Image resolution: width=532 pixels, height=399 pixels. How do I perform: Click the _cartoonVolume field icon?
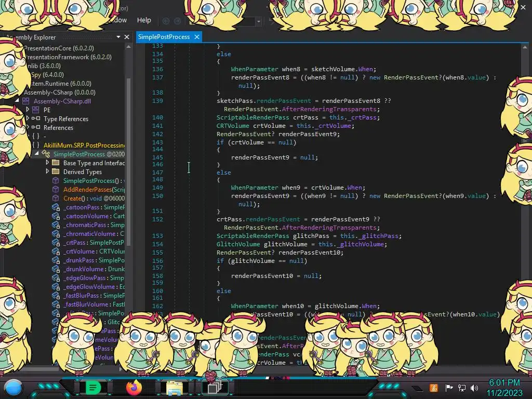pos(56,216)
